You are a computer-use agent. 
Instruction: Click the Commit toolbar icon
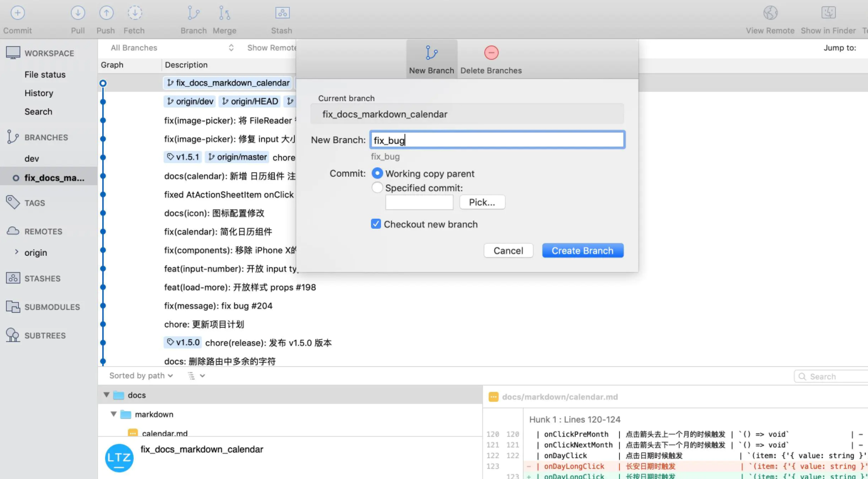coord(18,13)
